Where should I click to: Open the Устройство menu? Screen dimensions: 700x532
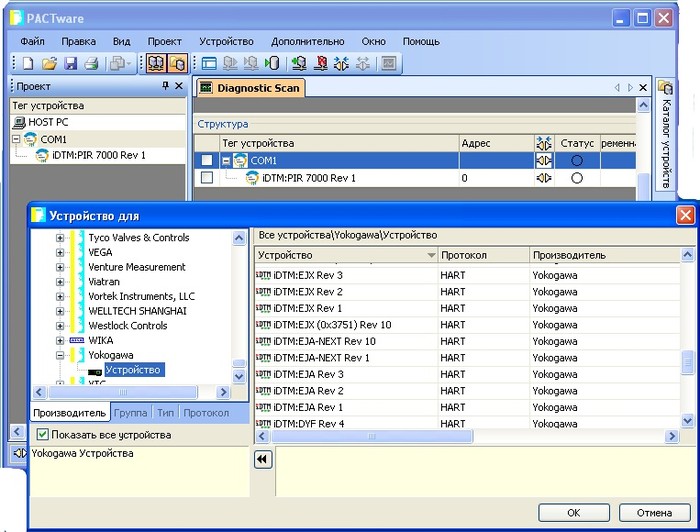226,42
